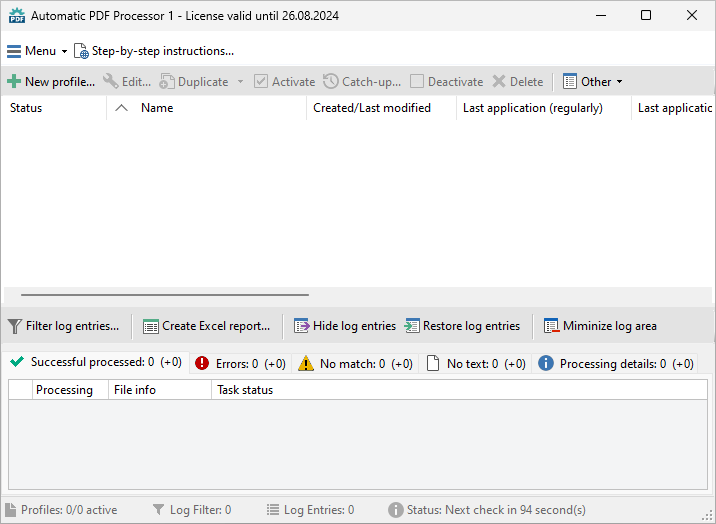Click the Delete X icon
The width and height of the screenshot is (716, 524).
click(x=499, y=82)
